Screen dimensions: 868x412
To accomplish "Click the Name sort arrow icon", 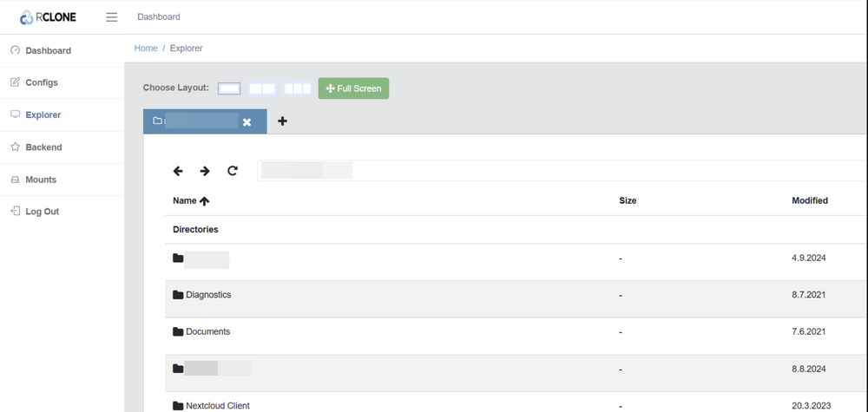I will click(204, 201).
